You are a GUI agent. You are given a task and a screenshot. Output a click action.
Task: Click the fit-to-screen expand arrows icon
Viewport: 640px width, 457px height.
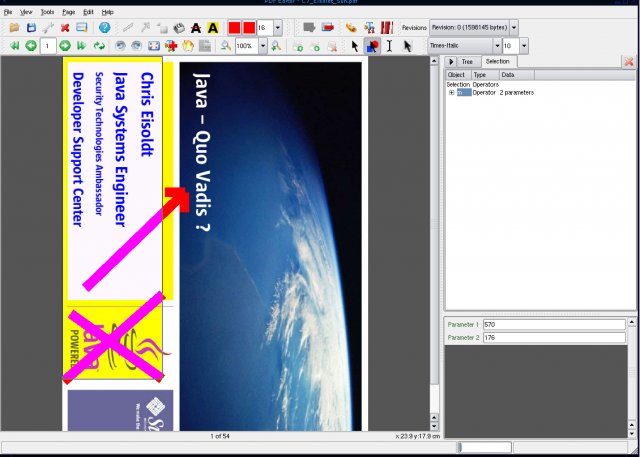(x=154, y=46)
